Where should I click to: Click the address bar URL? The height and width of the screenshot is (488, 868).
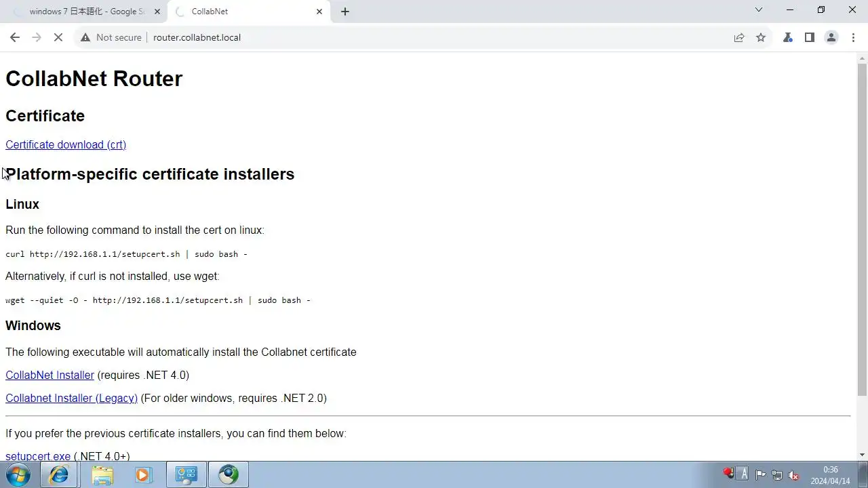click(197, 37)
